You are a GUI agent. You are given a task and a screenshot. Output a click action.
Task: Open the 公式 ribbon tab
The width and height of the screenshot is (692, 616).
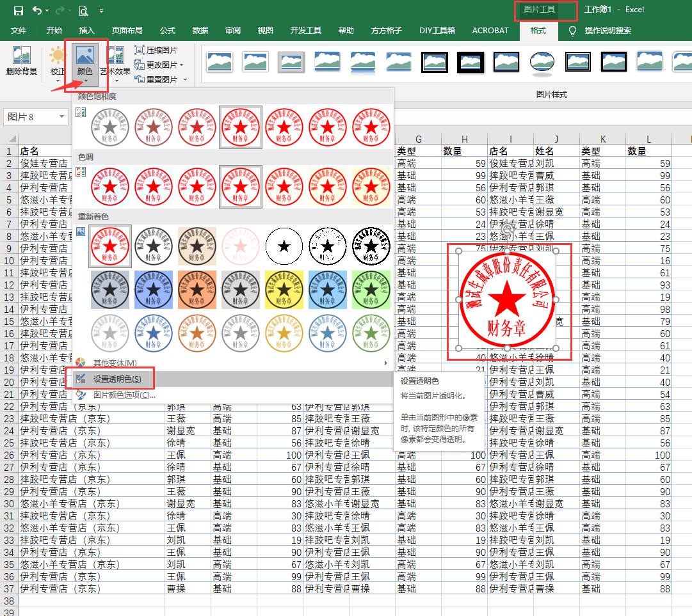tap(168, 31)
